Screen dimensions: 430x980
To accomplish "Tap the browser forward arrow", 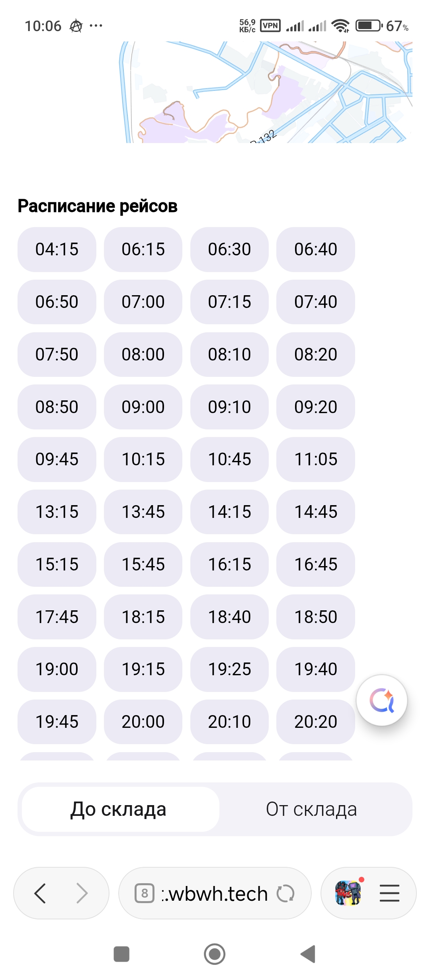I will click(x=82, y=893).
